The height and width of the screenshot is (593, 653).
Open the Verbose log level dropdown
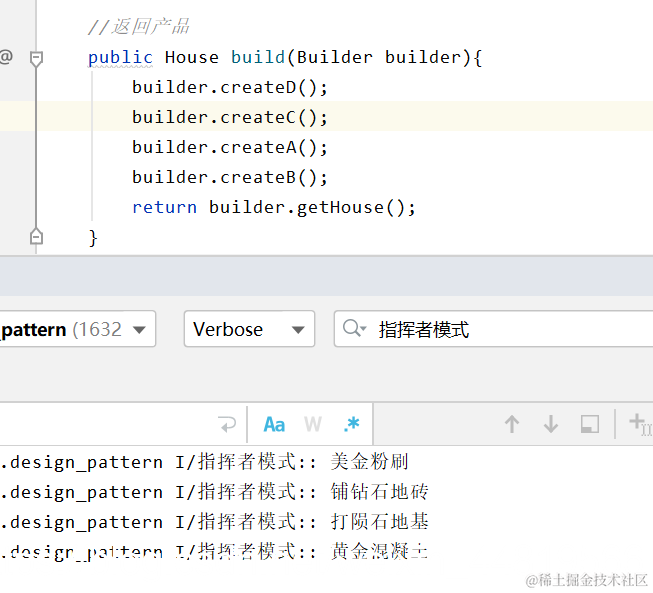[249, 329]
